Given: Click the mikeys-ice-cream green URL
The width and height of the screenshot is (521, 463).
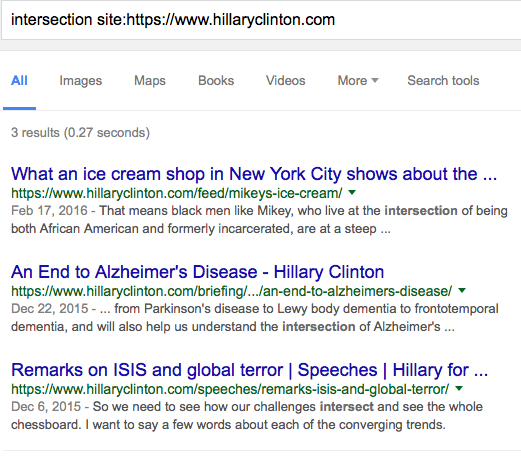Looking at the screenshot, I should click(177, 193).
